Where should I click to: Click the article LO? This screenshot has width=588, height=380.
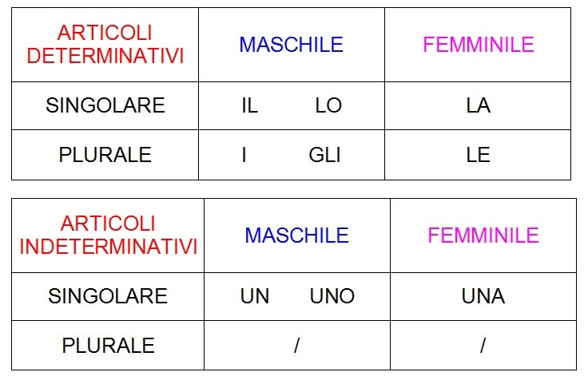point(328,105)
